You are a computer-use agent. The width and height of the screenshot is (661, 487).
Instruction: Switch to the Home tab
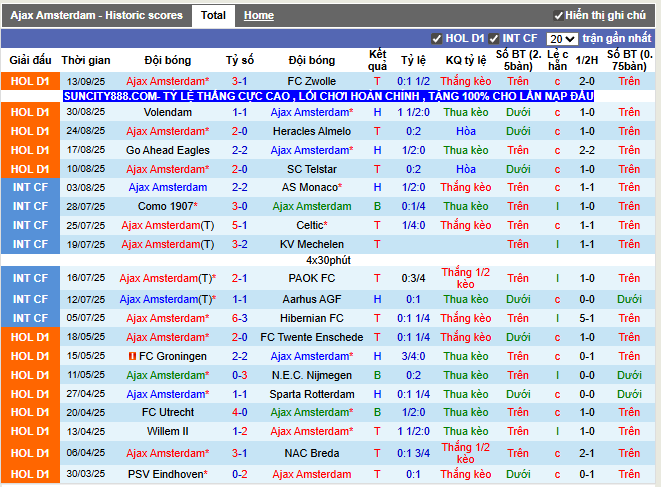click(x=259, y=16)
